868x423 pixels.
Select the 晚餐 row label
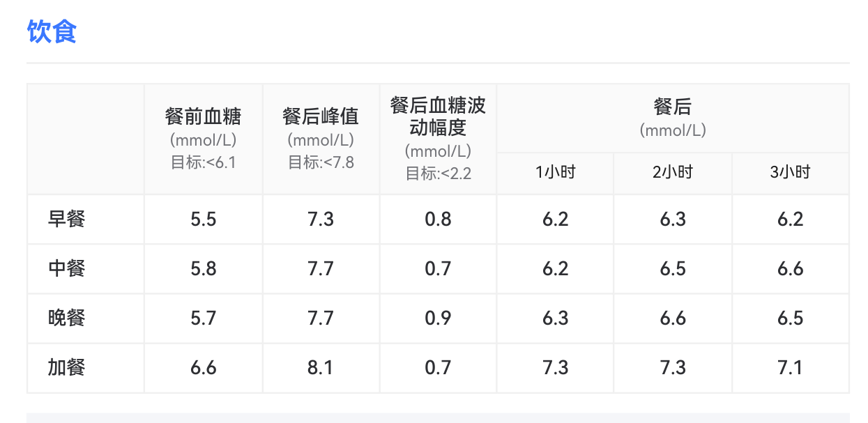(x=67, y=318)
